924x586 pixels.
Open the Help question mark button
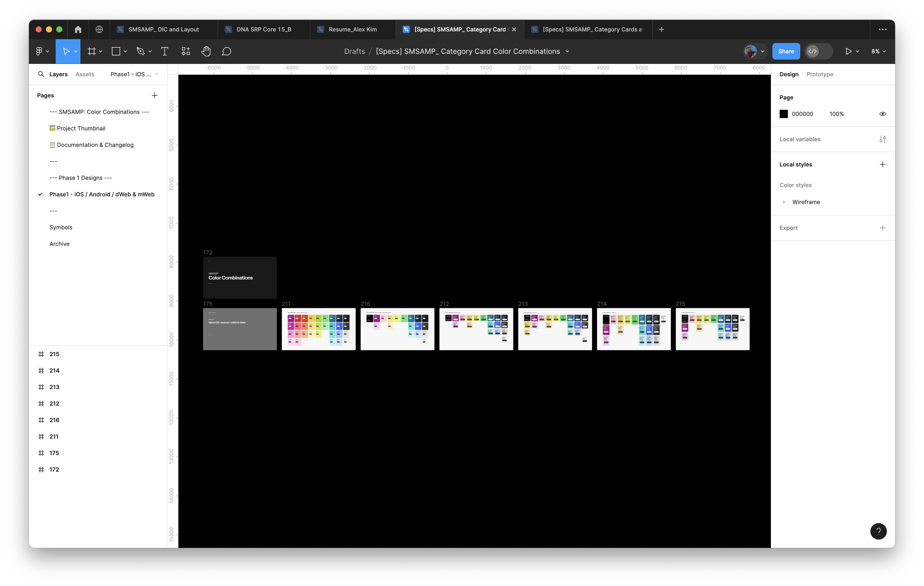[878, 531]
